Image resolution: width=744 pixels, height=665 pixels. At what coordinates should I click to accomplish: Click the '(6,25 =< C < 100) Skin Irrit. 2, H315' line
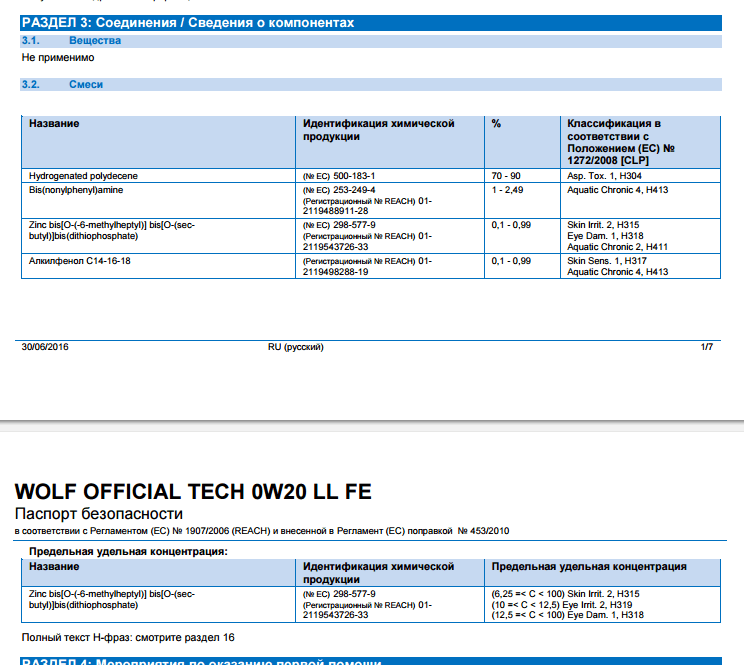point(565,594)
